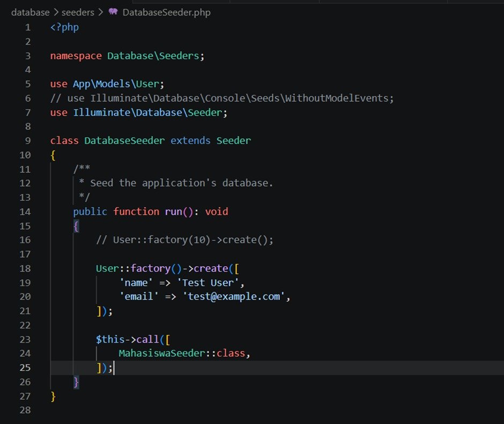Click closing ']);' on line 25
Image resolution: width=504 pixels, height=424 pixels.
pyautogui.click(x=105, y=368)
